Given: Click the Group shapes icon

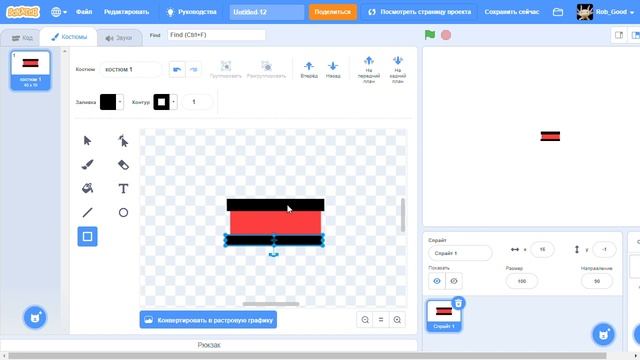Looking at the screenshot, I should click(x=226, y=66).
